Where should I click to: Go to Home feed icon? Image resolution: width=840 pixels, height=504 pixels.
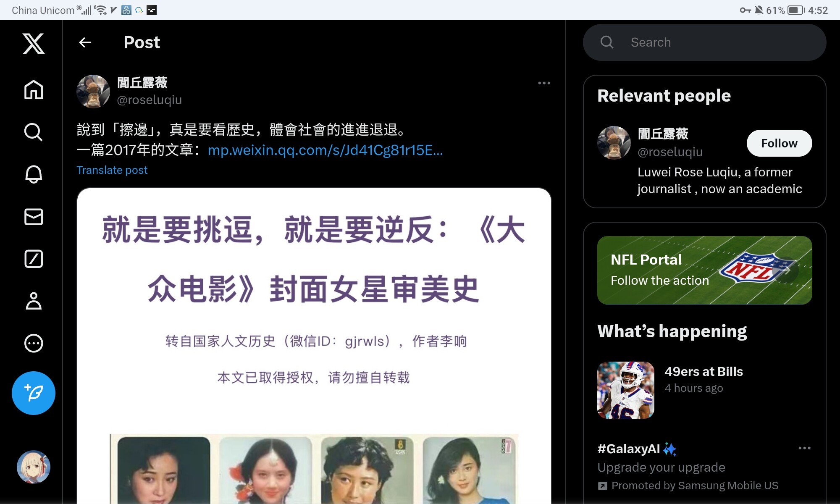pos(34,89)
